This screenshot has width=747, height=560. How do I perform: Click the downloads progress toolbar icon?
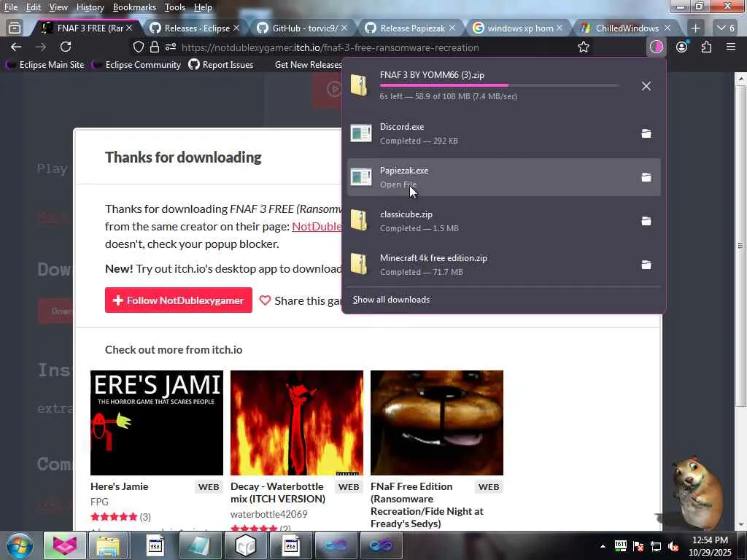657,47
